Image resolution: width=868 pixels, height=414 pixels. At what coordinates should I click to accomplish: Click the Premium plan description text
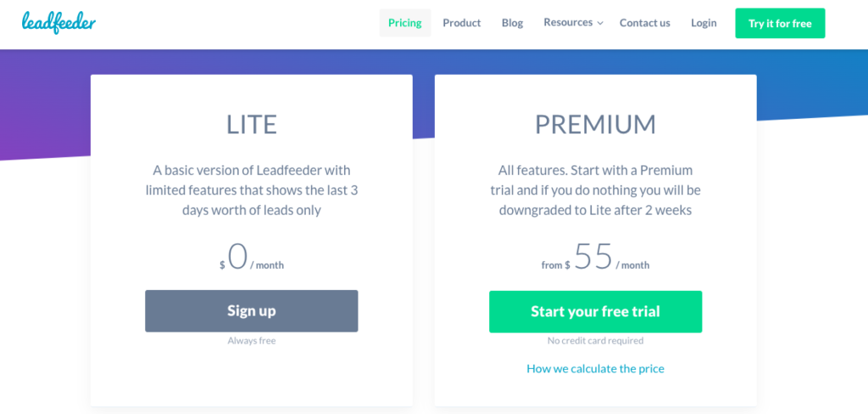tap(596, 190)
